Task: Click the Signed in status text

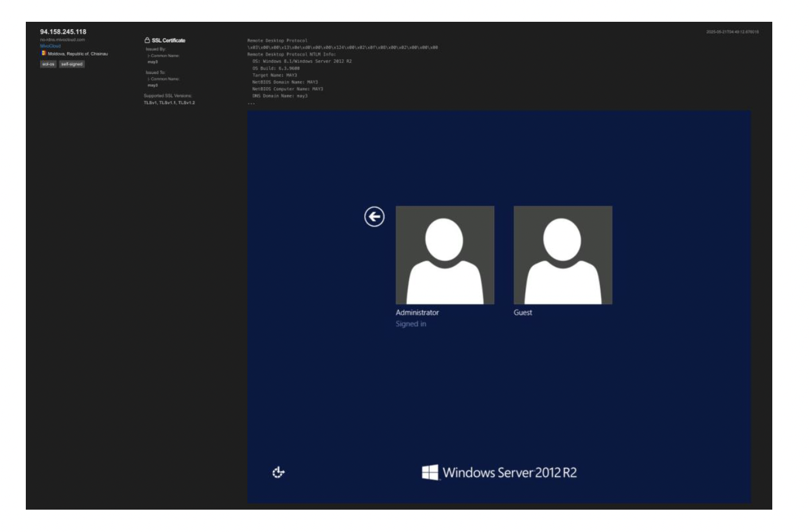Action: coord(411,324)
